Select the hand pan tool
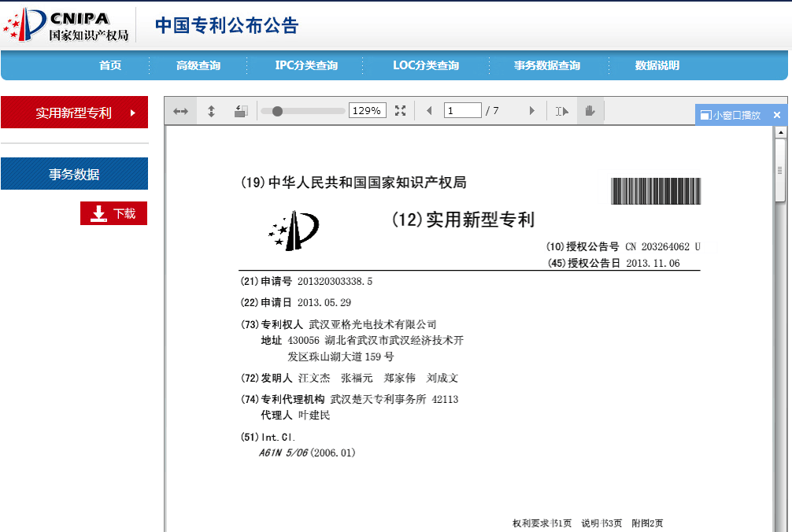Image resolution: width=792 pixels, height=532 pixels. pos(590,110)
